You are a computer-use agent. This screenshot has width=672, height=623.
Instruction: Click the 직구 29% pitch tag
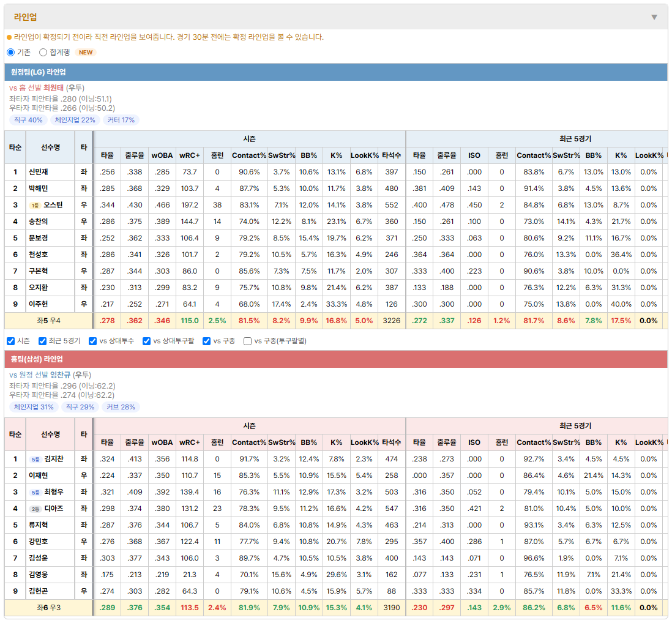[80, 407]
